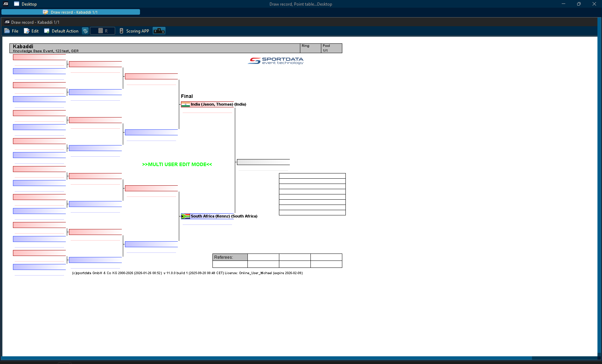Viewport: 602px width, 364px height.
Task: Switch to Draw record - Kabaddi 1/1 tab
Action: (x=70, y=12)
